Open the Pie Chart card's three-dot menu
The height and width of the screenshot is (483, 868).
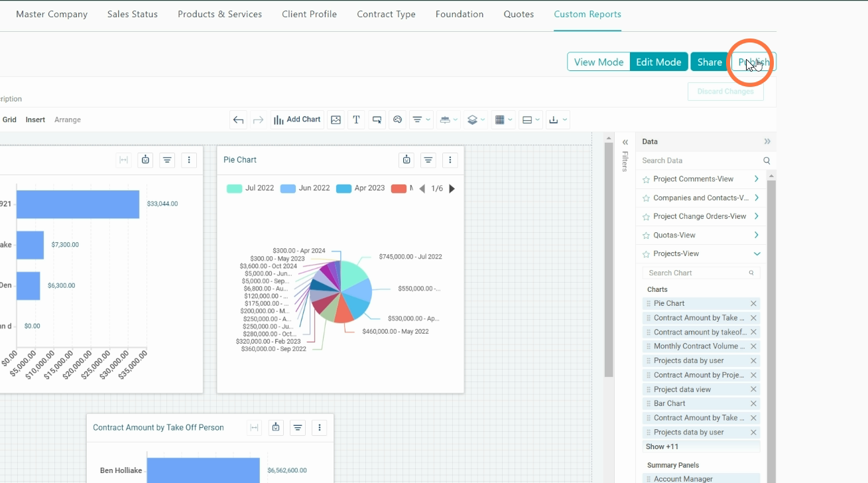click(x=450, y=160)
